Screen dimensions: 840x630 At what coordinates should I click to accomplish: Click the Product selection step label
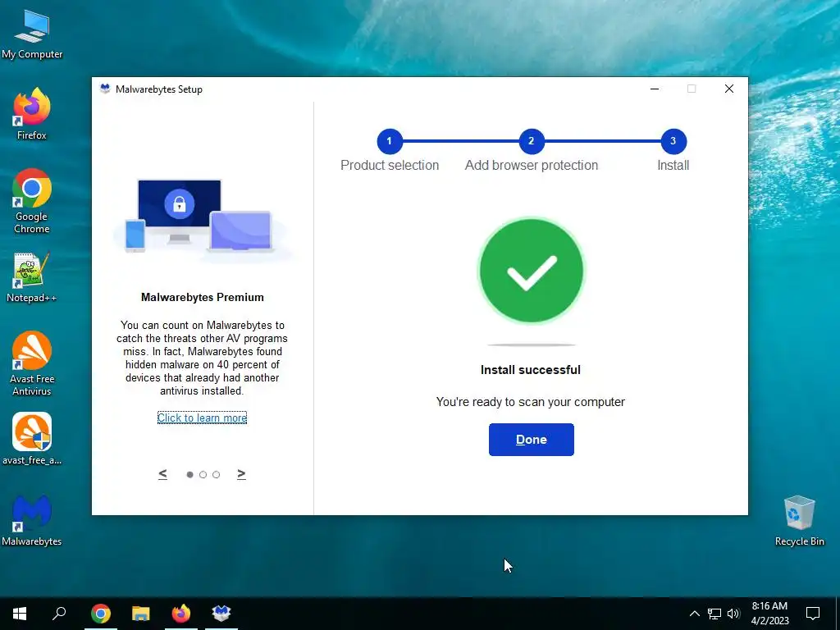[390, 165]
